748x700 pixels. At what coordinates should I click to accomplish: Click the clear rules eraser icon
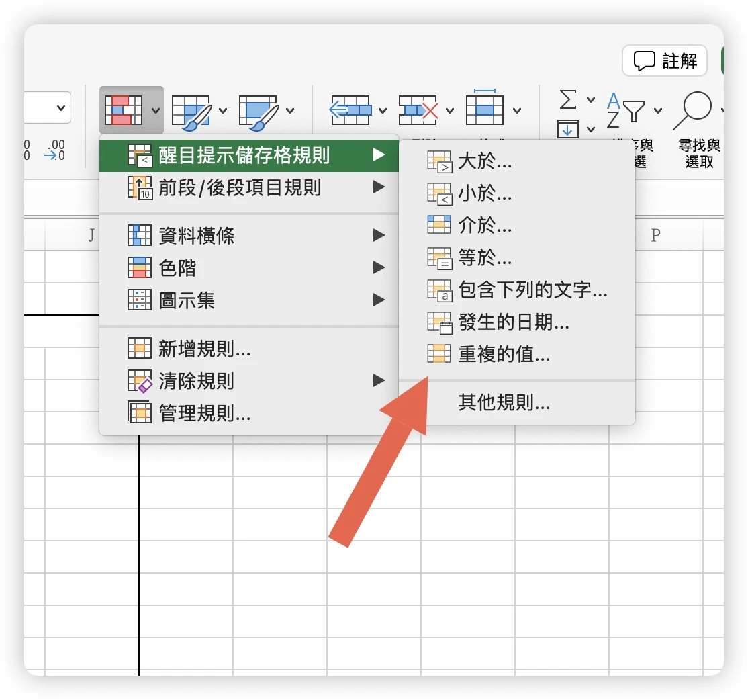[140, 382]
